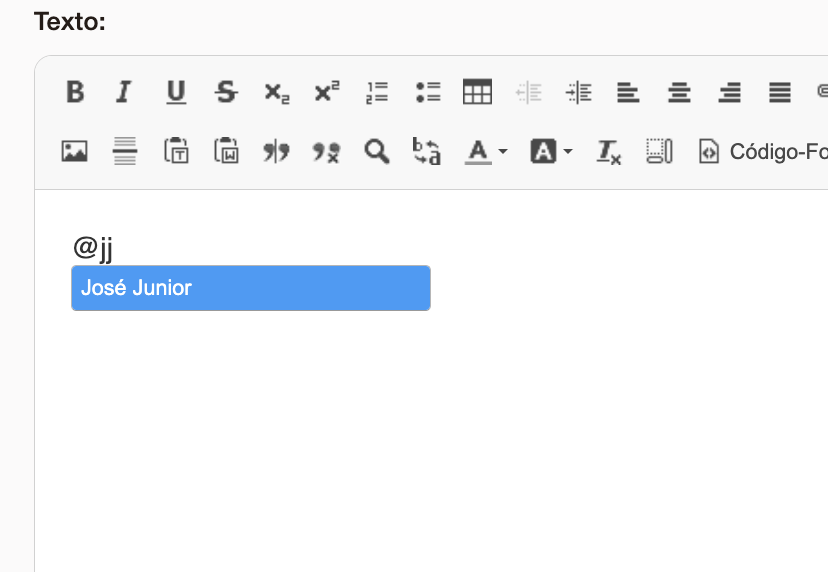The height and width of the screenshot is (572, 828).
Task: Open the Find magnifier tool
Action: [x=377, y=152]
